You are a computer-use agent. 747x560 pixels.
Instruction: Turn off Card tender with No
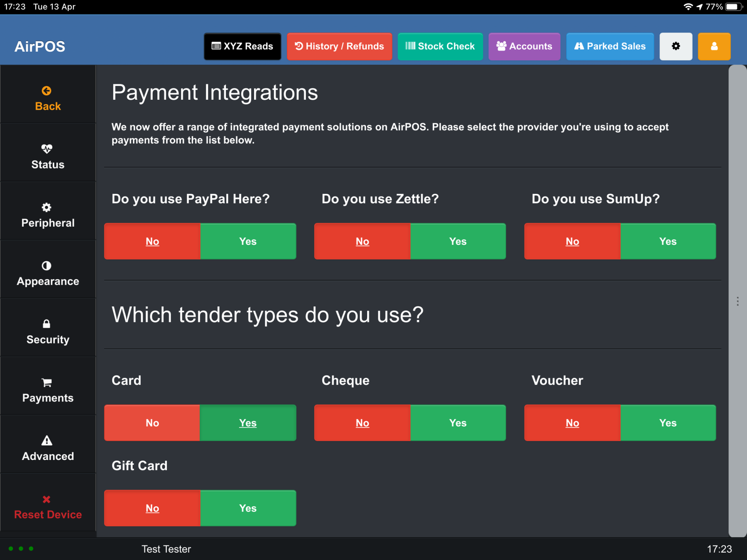click(x=152, y=423)
